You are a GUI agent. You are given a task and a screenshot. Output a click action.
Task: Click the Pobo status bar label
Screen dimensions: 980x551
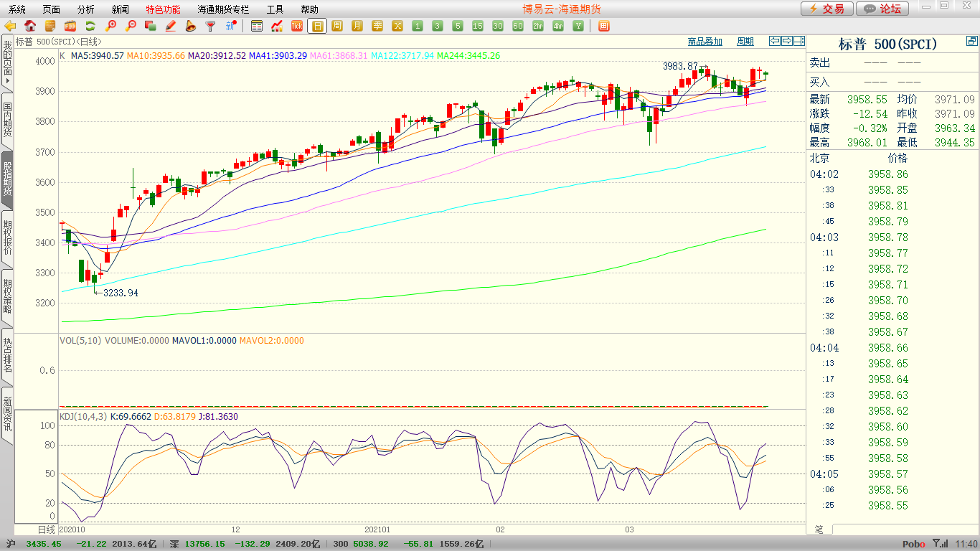(913, 545)
